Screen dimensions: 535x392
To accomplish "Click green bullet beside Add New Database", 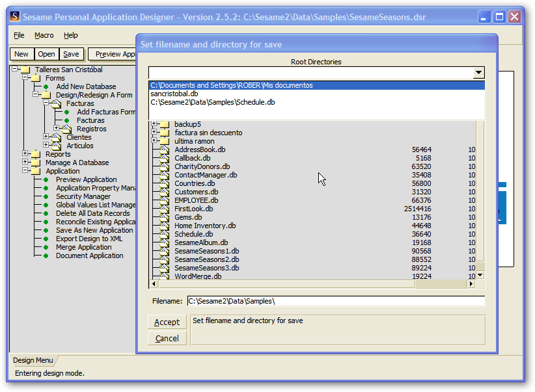I will (46, 86).
